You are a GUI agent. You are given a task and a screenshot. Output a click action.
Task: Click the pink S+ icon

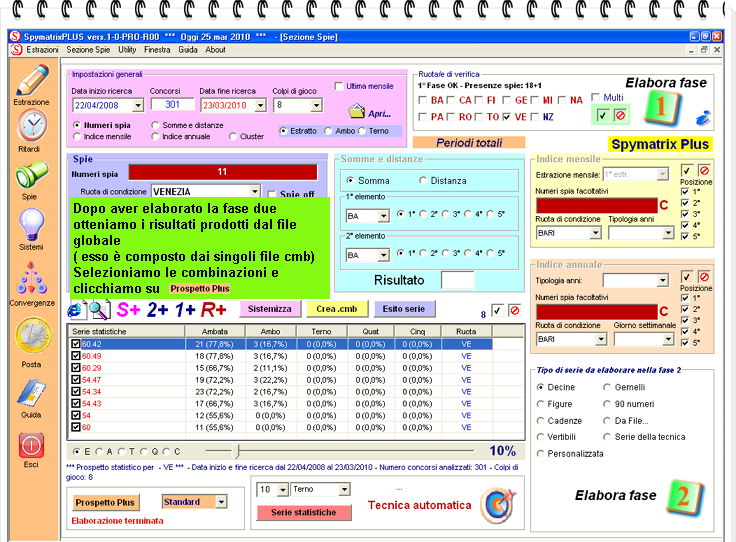tap(129, 310)
